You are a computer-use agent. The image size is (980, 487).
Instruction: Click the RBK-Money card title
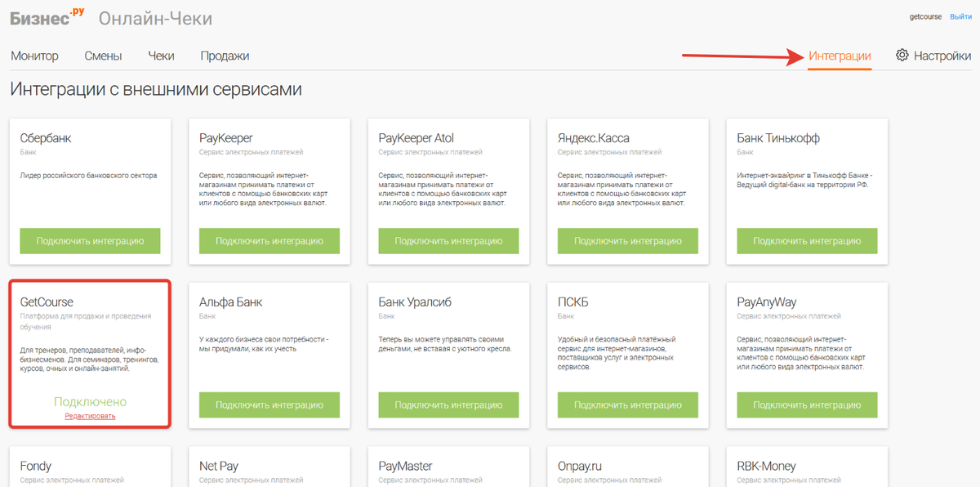pyautogui.click(x=767, y=466)
